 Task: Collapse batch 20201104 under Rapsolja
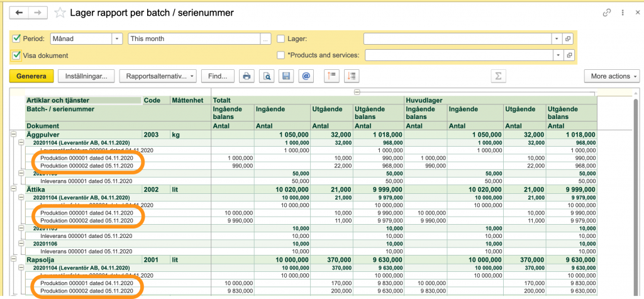point(21,268)
